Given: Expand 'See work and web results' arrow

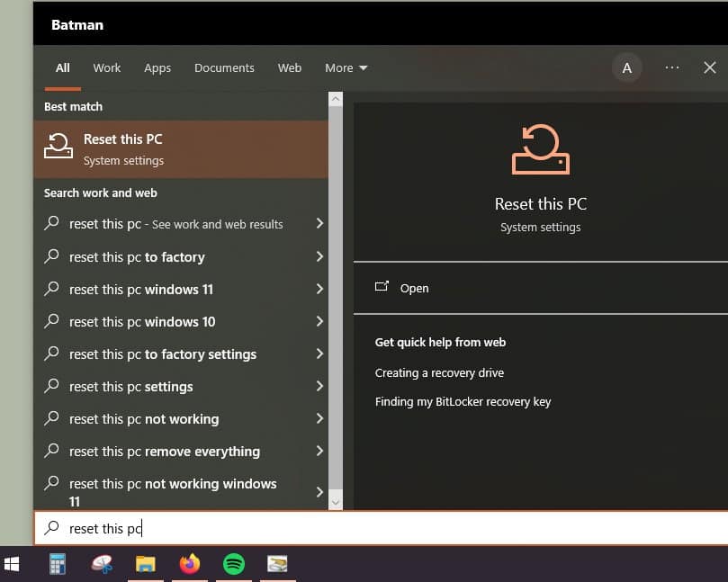Looking at the screenshot, I should (319, 223).
